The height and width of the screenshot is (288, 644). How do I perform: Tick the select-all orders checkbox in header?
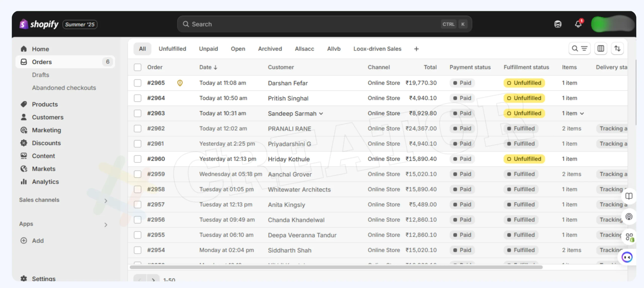tap(138, 67)
